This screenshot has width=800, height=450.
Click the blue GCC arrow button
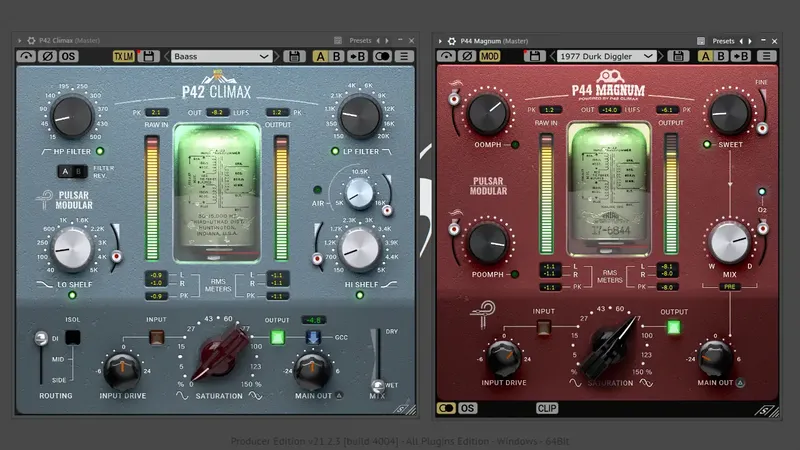(x=313, y=337)
